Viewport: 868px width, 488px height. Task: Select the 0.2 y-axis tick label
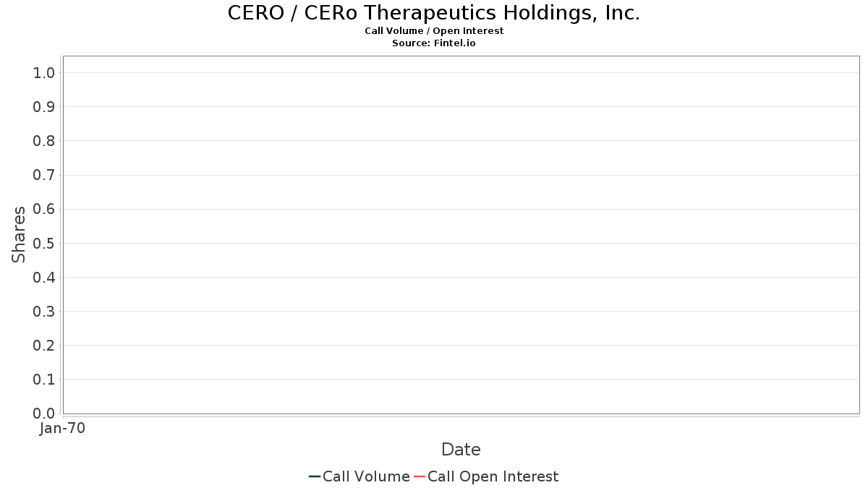44,346
